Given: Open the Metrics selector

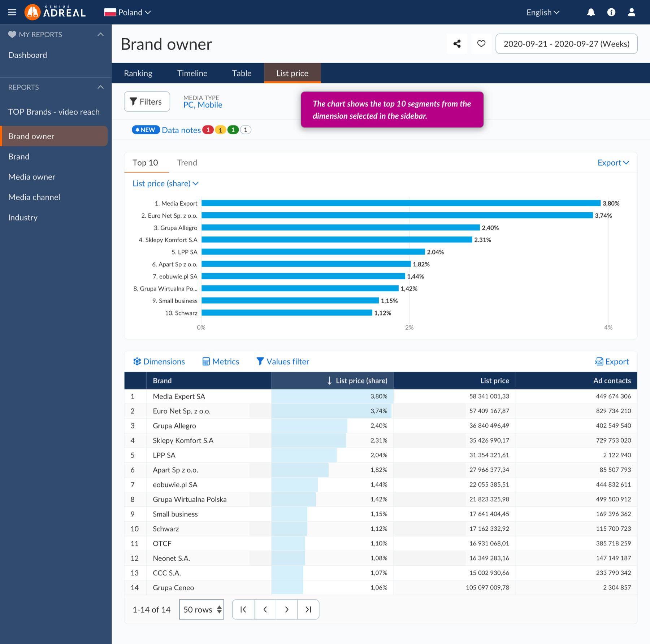Looking at the screenshot, I should pyautogui.click(x=221, y=361).
